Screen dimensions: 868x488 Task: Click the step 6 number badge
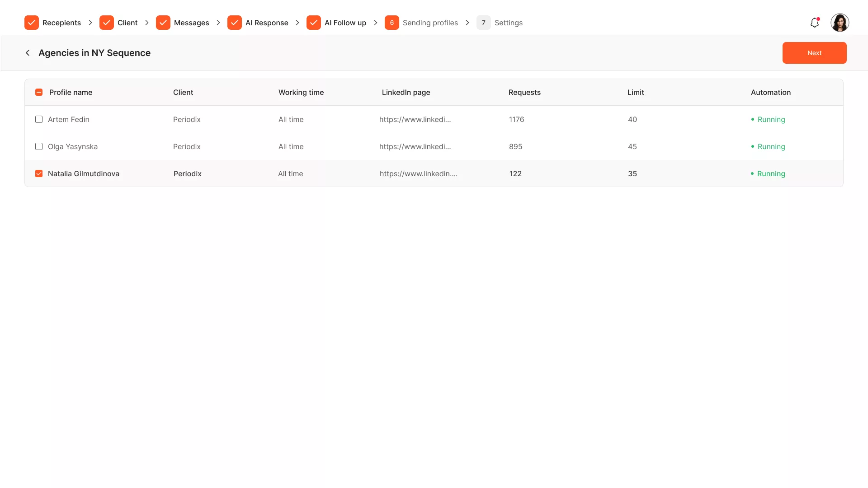(x=392, y=23)
